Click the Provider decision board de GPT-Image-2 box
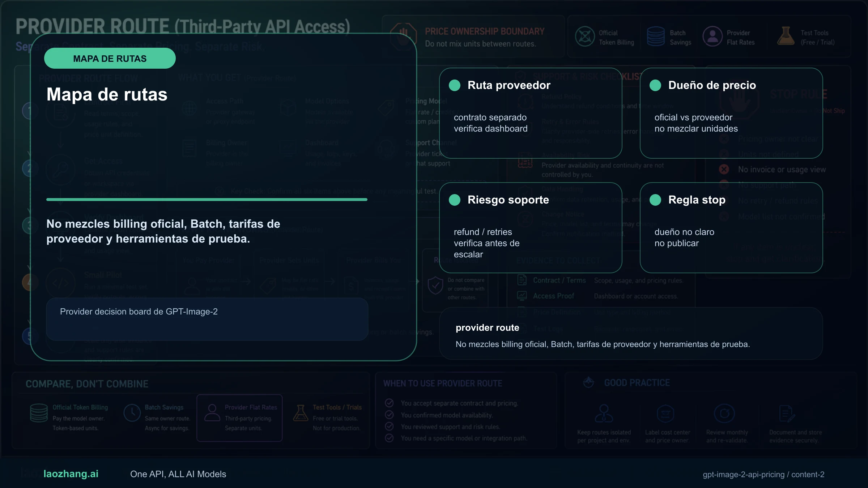 click(207, 319)
